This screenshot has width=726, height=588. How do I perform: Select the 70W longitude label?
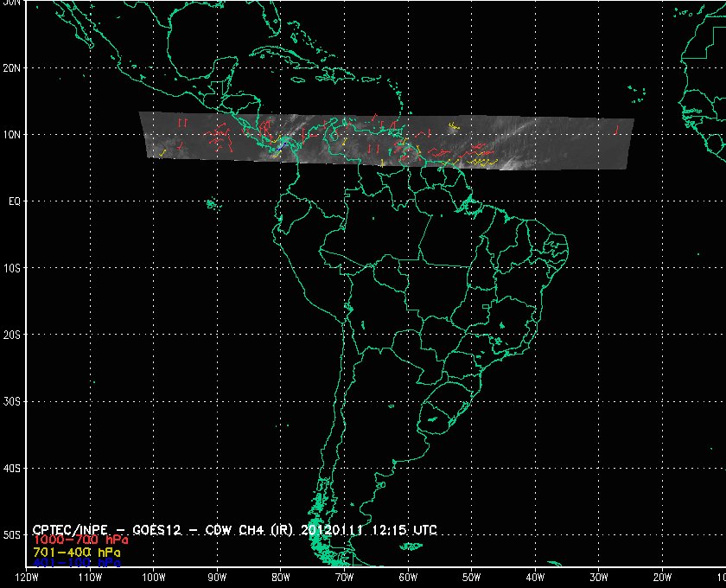coord(344,578)
